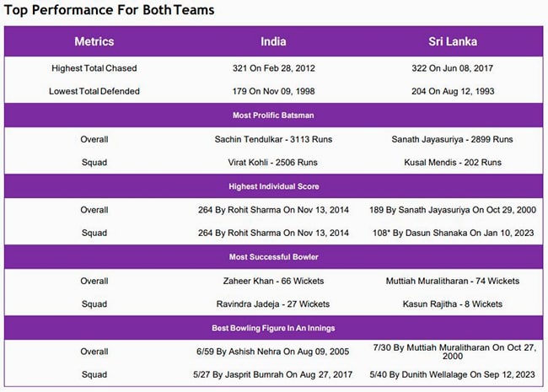Image resolution: width=548 pixels, height=392 pixels.
Task: Click Best Bowling Figure In An Innings header
Action: [274, 326]
